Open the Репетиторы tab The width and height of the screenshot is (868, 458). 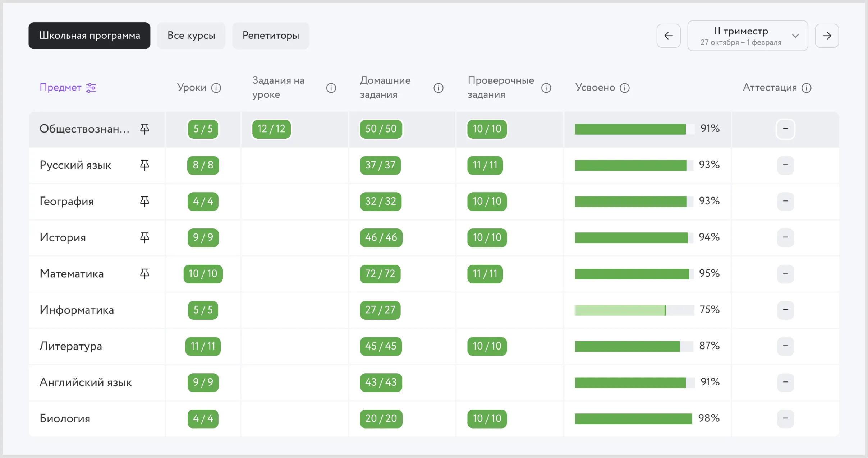coord(270,36)
